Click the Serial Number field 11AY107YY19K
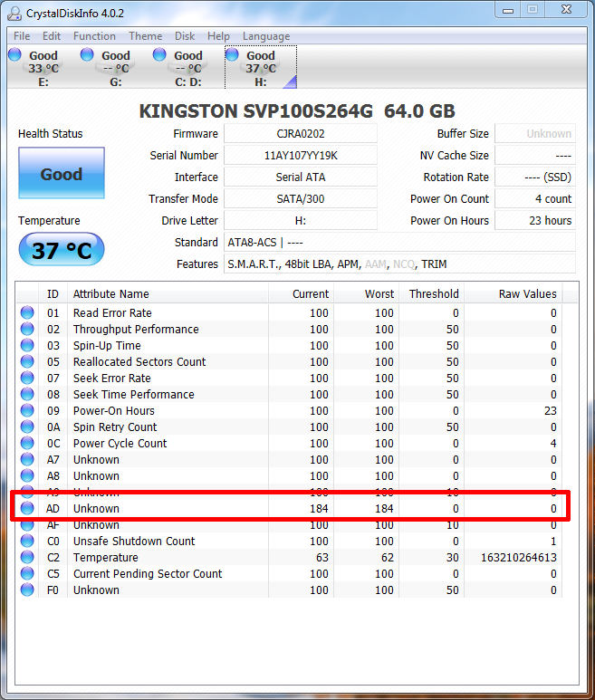 (301, 156)
